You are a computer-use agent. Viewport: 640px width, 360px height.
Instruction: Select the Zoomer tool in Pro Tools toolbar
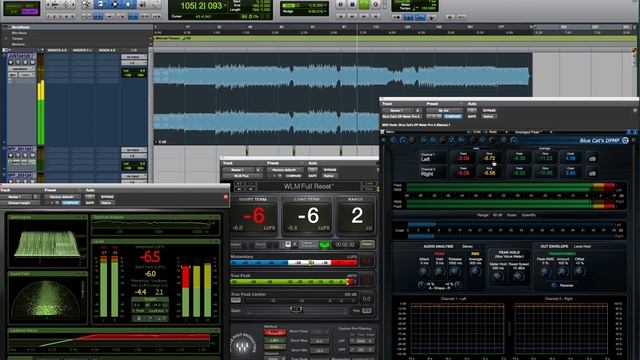coord(86,4)
